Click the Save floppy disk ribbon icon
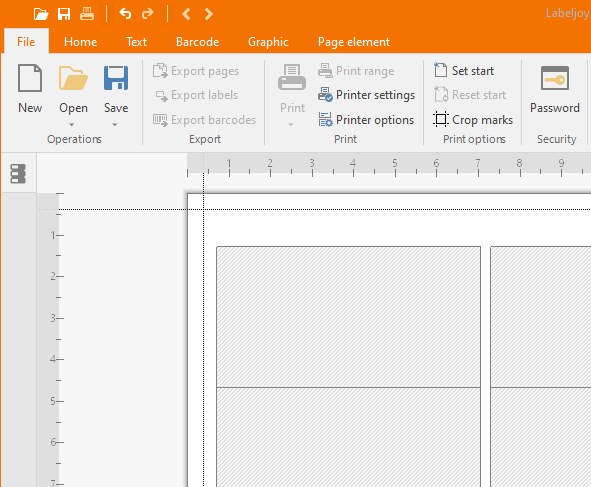Viewport: 591px width, 487px height. point(116,78)
